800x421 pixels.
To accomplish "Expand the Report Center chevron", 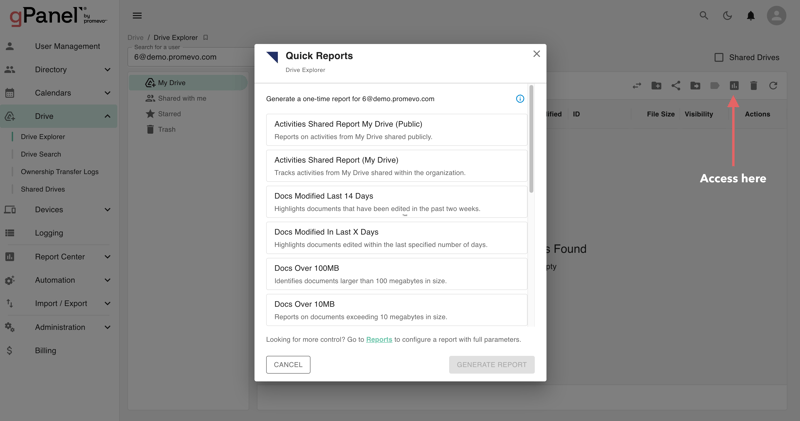I will click(107, 257).
